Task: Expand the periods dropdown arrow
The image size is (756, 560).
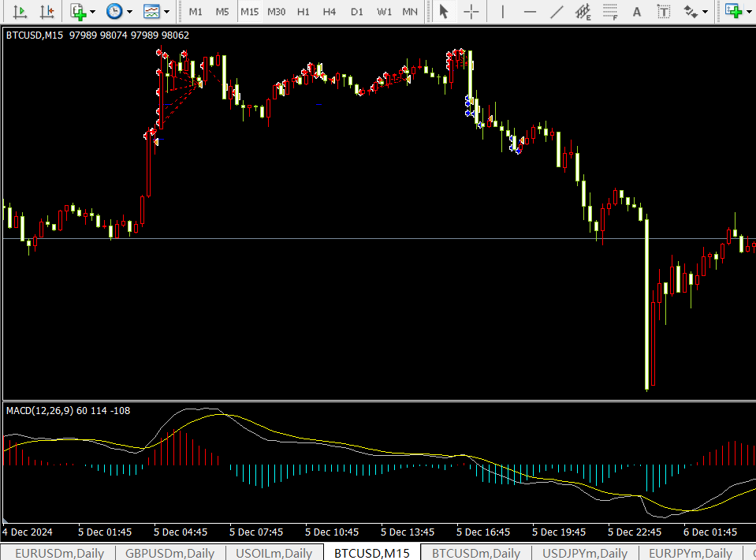Action: pyautogui.click(x=129, y=12)
